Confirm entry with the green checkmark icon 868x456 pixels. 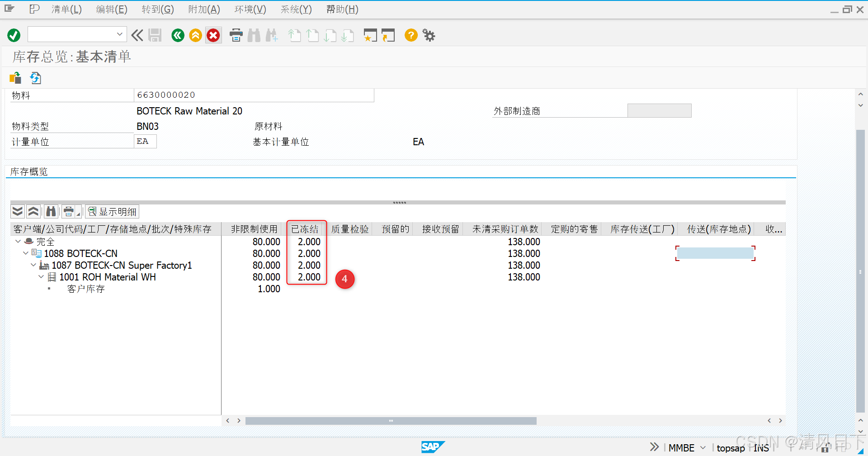coord(14,35)
